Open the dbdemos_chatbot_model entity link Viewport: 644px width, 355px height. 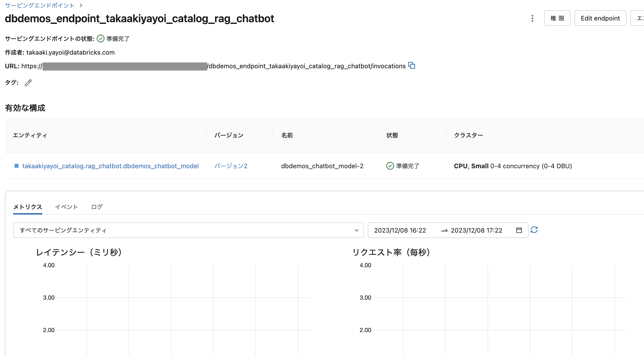point(111,166)
